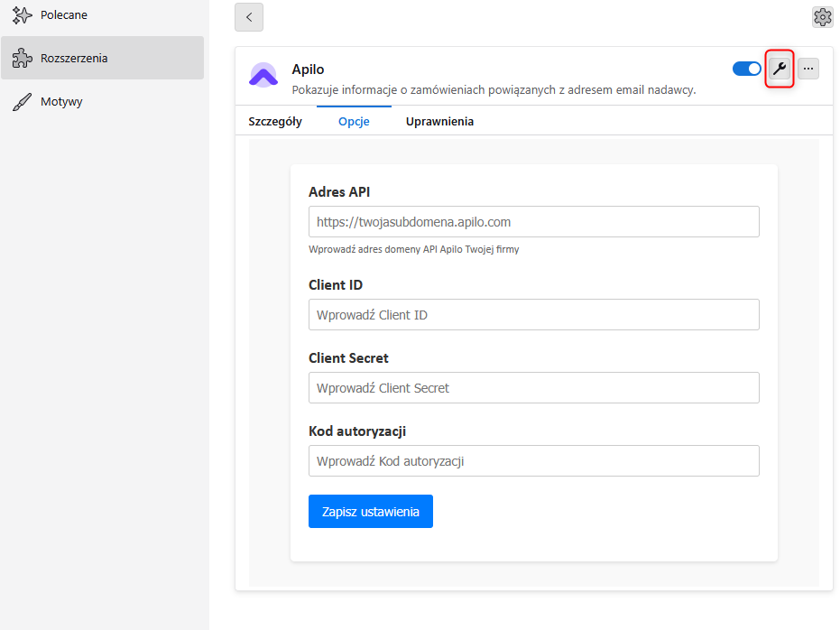Click the Motywy paintbrush icon
The image size is (840, 630).
pyautogui.click(x=22, y=102)
